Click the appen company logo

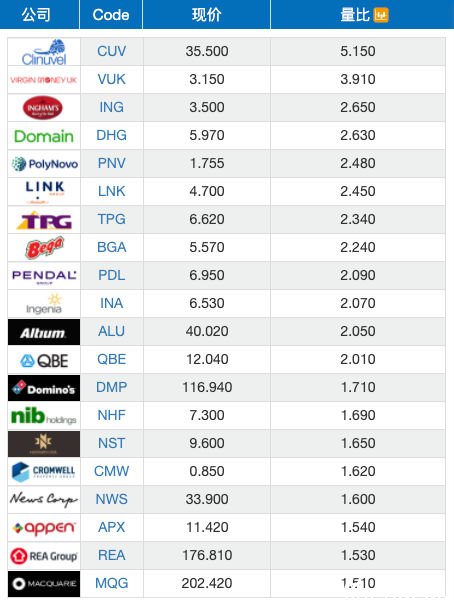coord(44,528)
